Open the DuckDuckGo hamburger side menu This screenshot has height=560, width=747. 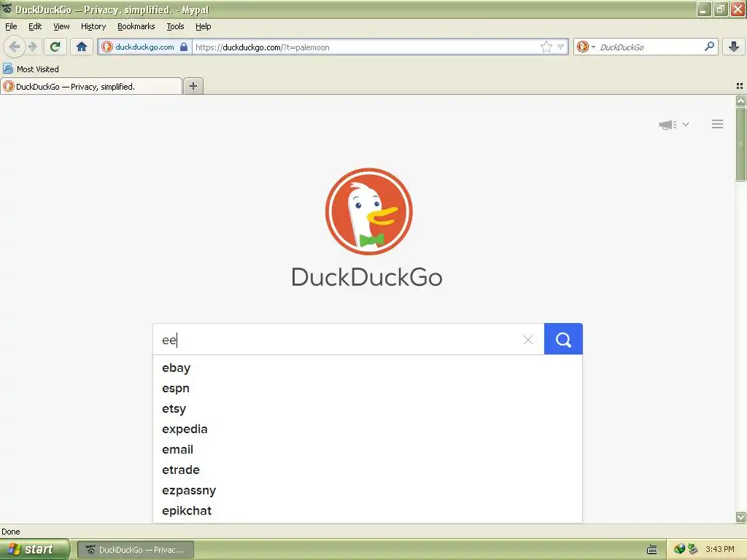(718, 124)
